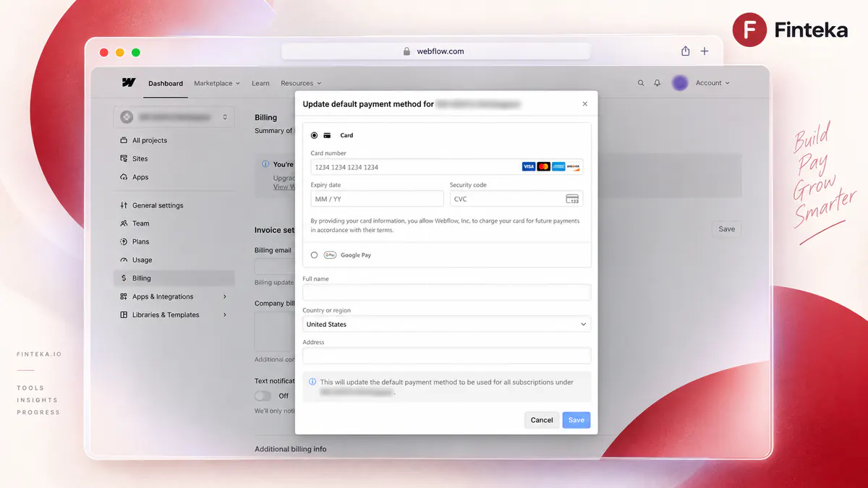Click the Sites sidebar icon

coord(124,158)
